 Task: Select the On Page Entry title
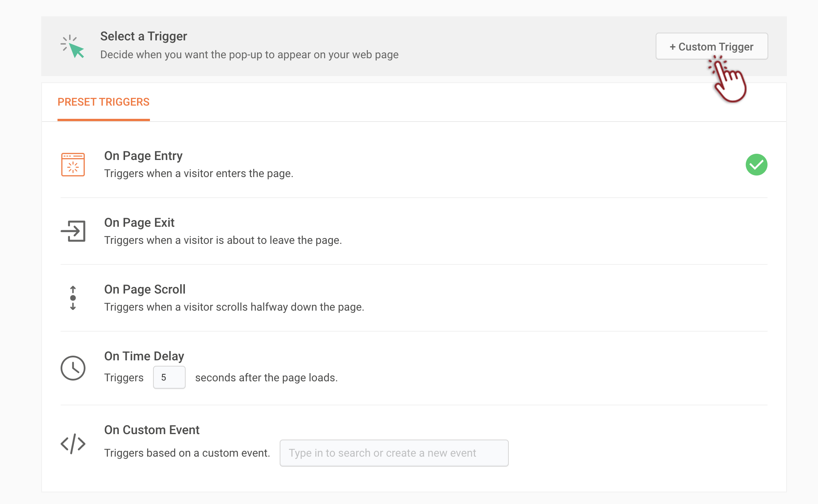pos(143,156)
